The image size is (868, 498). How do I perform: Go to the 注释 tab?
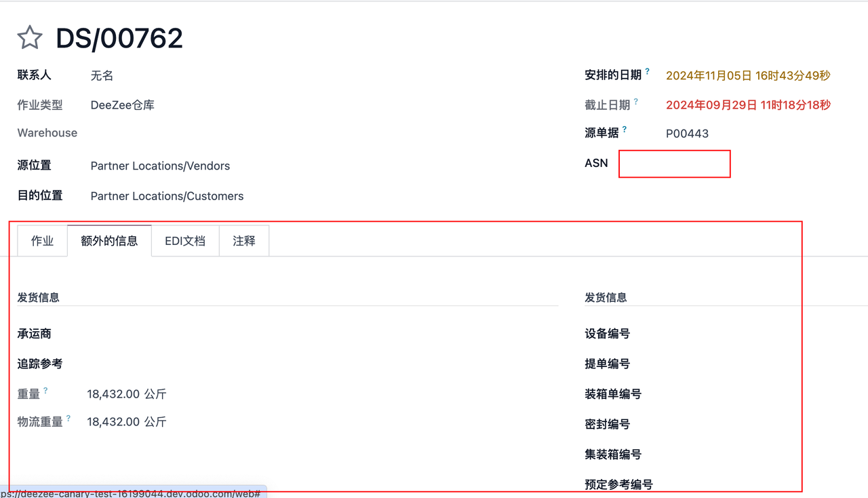[244, 241]
